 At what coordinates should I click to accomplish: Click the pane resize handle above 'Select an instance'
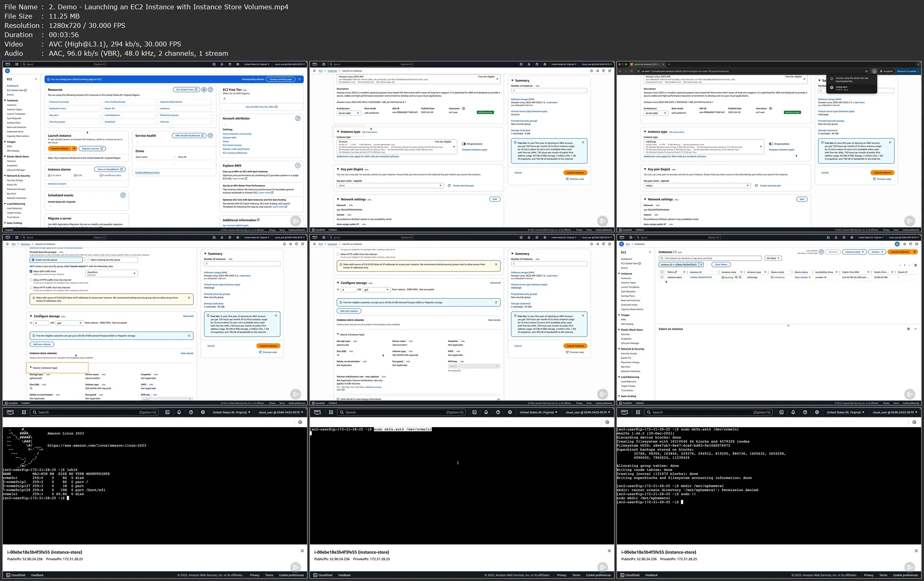pyautogui.click(x=788, y=325)
